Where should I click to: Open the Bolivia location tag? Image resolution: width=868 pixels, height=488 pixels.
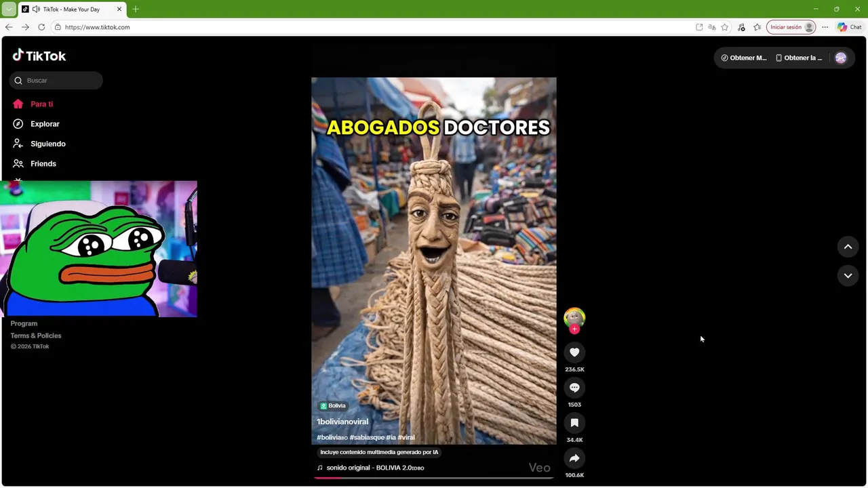tap(333, 405)
